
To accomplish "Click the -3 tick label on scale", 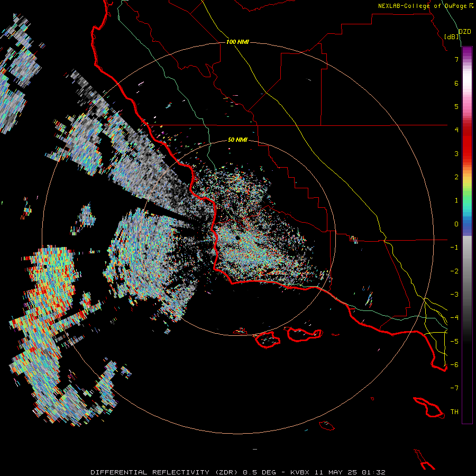I will pos(454,295).
